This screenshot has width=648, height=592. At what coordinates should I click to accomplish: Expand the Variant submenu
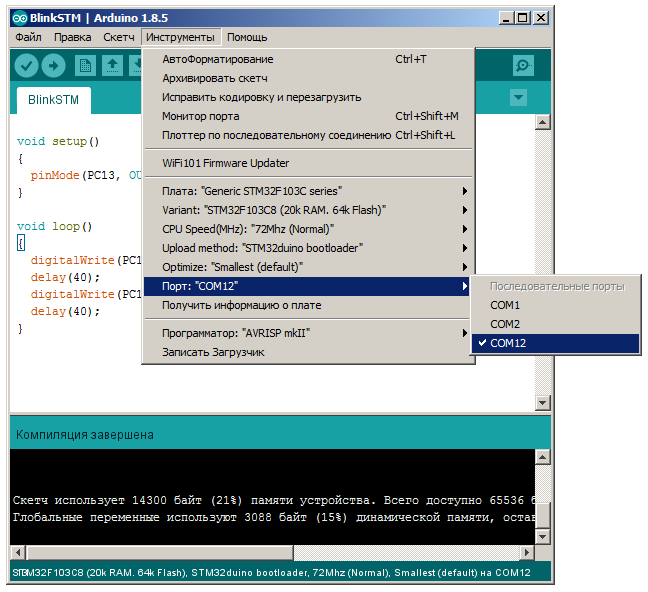click(x=308, y=210)
